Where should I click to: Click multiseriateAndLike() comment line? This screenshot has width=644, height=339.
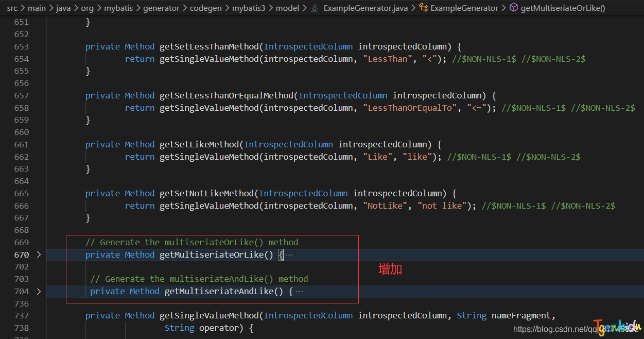pyautogui.click(x=199, y=279)
